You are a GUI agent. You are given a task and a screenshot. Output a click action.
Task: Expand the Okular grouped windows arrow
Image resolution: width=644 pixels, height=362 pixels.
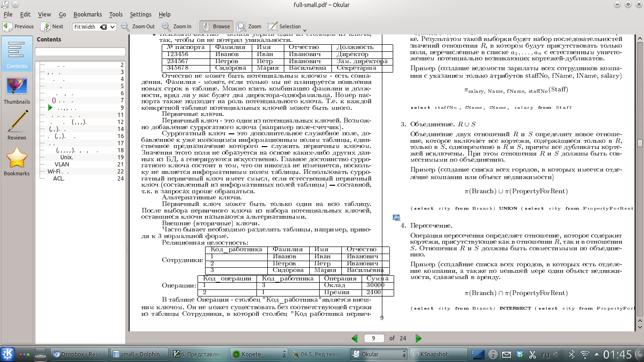405,354
